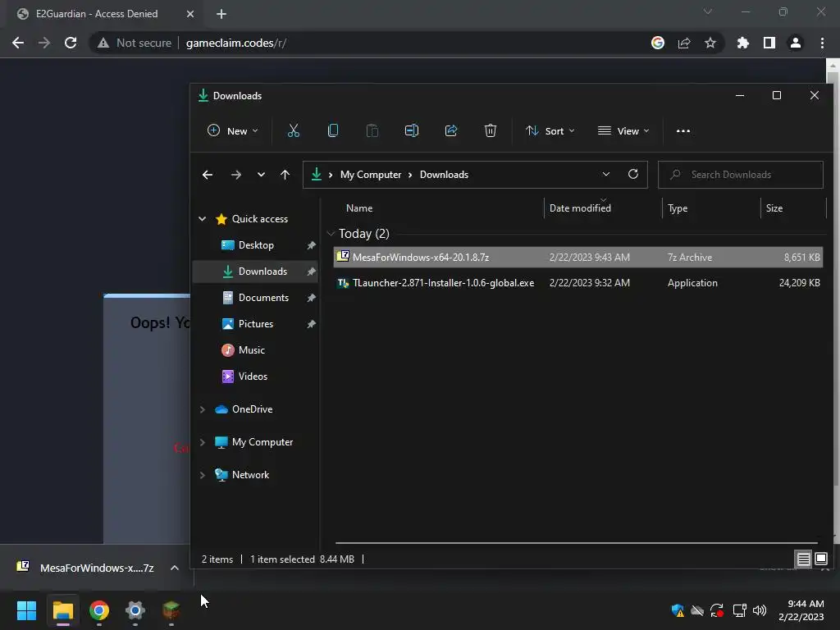Click the Share icon in Explorer toolbar
Image resolution: width=840 pixels, height=630 pixels.
coord(451,130)
